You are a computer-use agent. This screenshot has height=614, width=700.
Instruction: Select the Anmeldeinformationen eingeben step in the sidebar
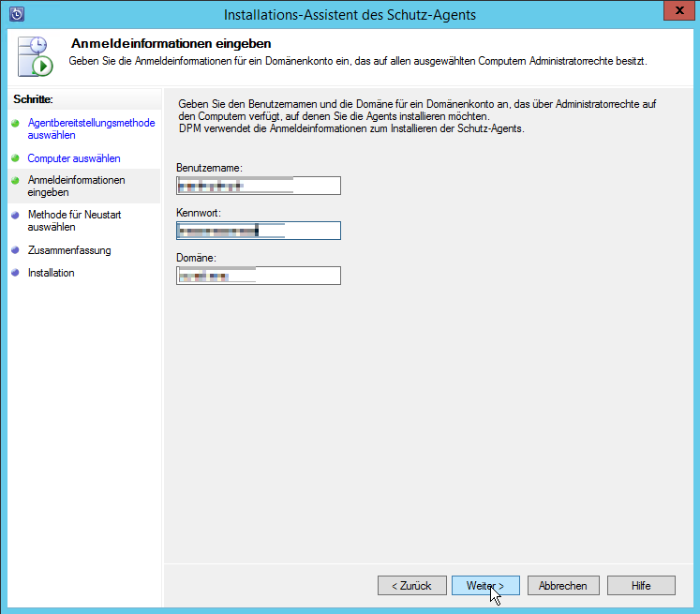(76, 185)
